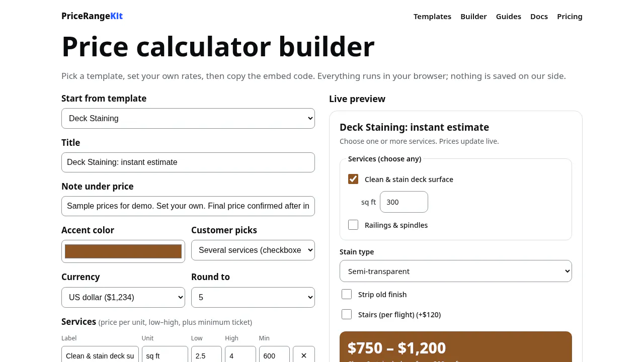Open Stain type dropdown in preview
Viewport: 644px width, 362px height.
456,271
